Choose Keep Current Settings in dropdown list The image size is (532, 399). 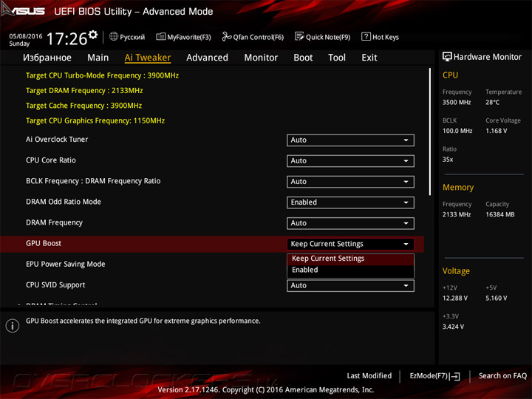(350, 259)
